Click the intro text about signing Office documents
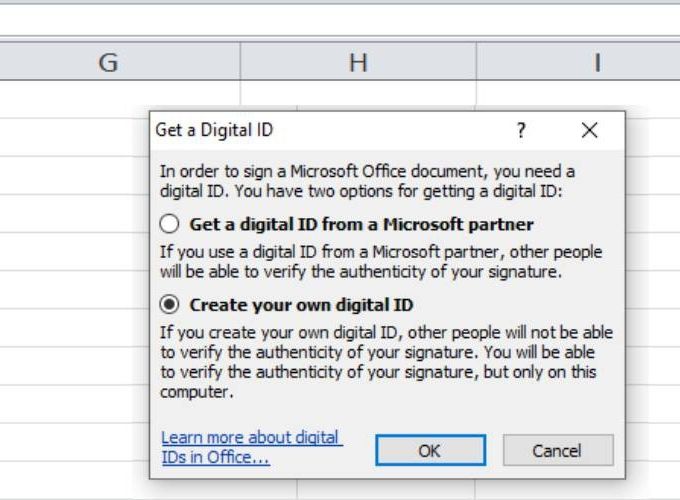The width and height of the screenshot is (680, 500). 367,181
